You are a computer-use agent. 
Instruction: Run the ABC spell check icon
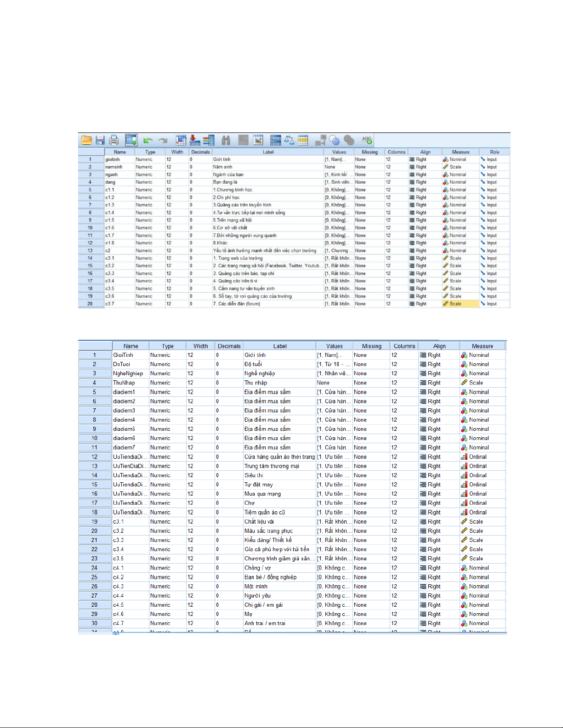pyautogui.click(x=367, y=140)
